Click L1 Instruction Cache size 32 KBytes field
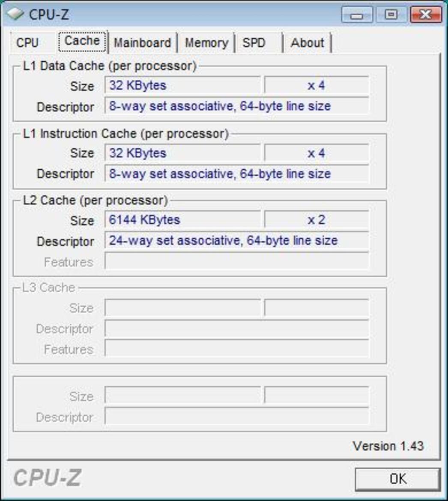 click(182, 153)
